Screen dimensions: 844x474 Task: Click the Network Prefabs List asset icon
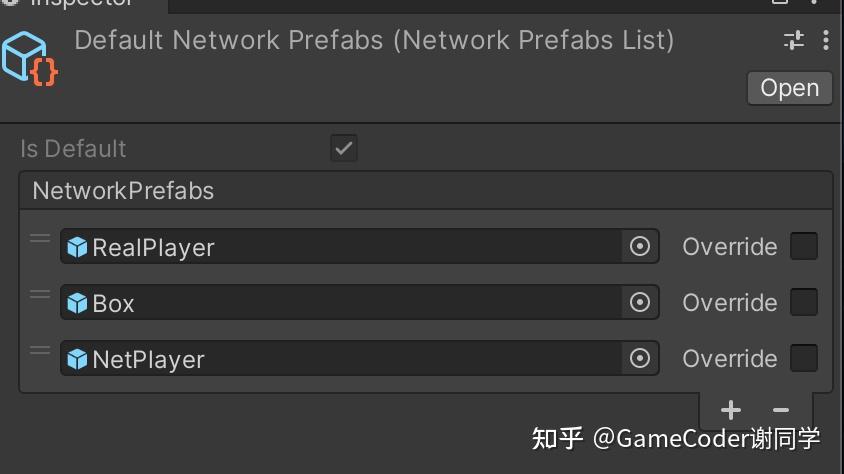(x=29, y=59)
